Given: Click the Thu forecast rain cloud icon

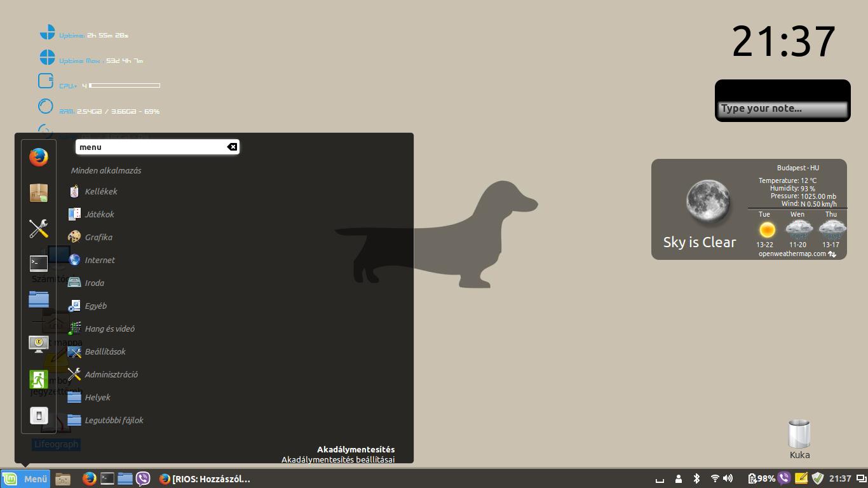Looking at the screenshot, I should (x=832, y=229).
